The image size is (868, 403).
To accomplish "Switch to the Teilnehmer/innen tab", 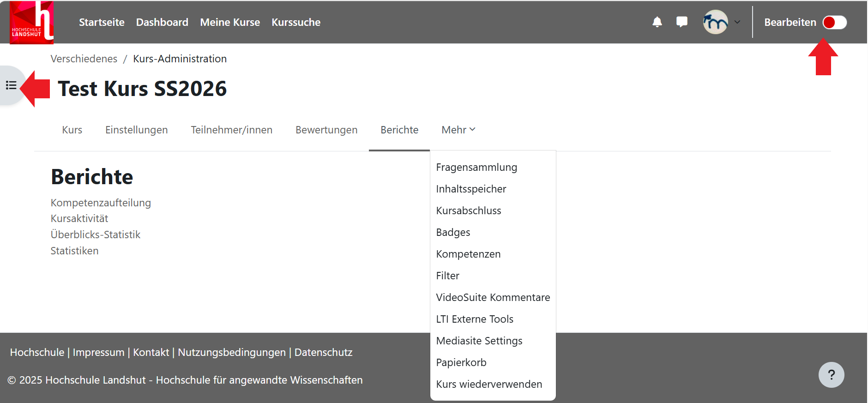I will pos(231,130).
